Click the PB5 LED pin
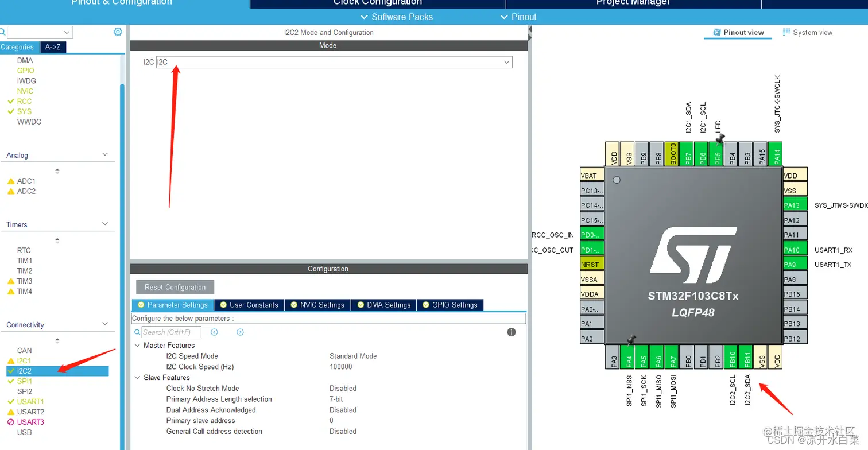Screen dimensions: 868x450 716,154
